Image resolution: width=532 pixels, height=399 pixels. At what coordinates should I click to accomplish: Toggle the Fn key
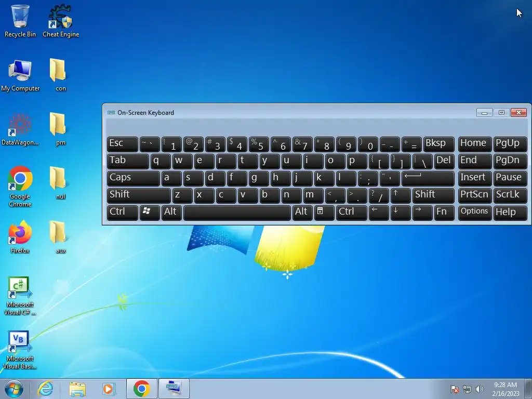click(x=444, y=212)
